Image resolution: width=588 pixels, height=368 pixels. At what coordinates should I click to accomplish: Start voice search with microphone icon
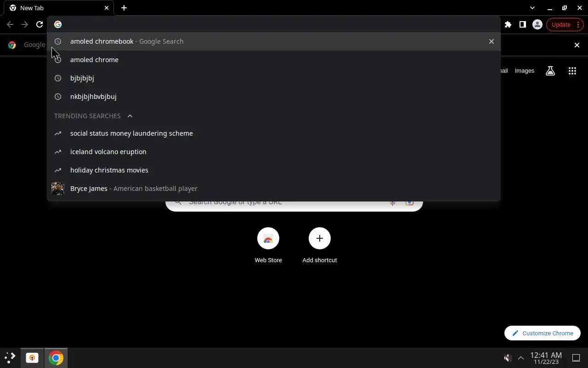click(392, 203)
